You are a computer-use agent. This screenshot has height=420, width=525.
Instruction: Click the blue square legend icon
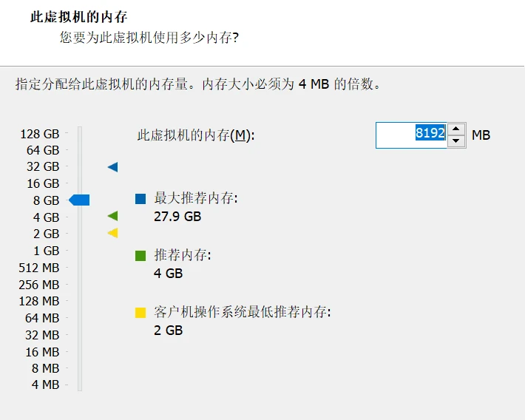(x=140, y=199)
